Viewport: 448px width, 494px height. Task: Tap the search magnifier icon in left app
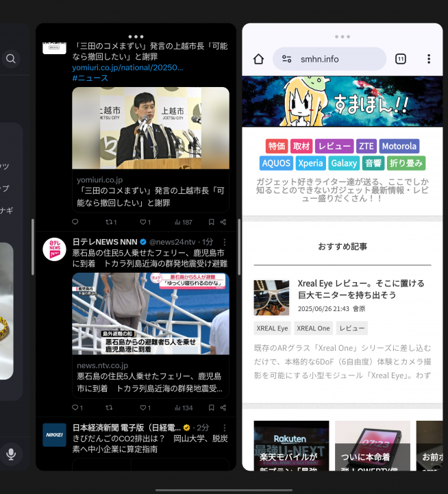coord(11,59)
